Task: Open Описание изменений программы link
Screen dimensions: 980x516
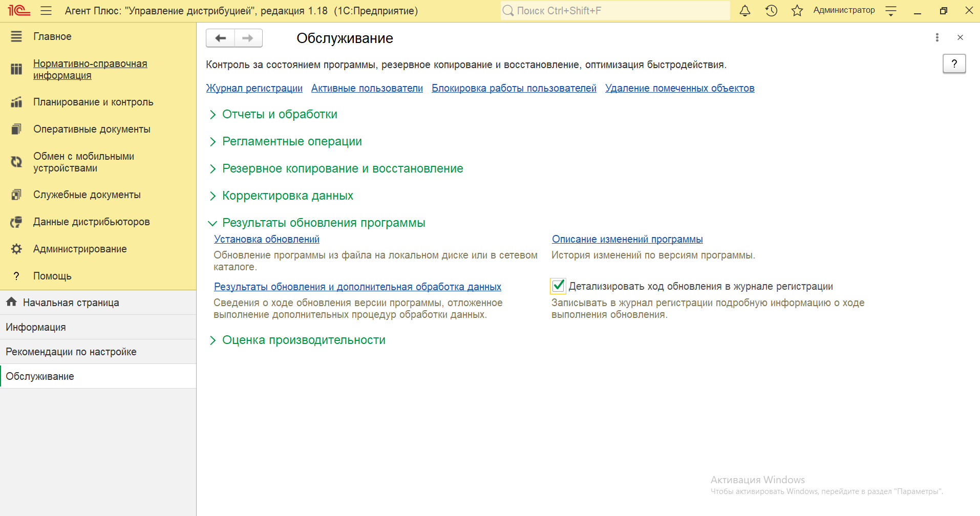Action: point(627,239)
